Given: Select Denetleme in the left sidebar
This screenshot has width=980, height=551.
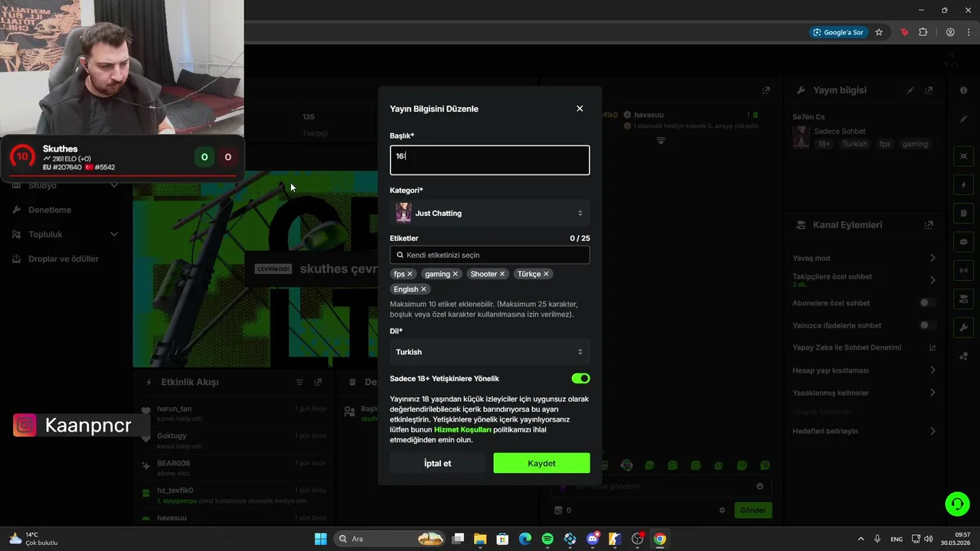Looking at the screenshot, I should [x=50, y=210].
